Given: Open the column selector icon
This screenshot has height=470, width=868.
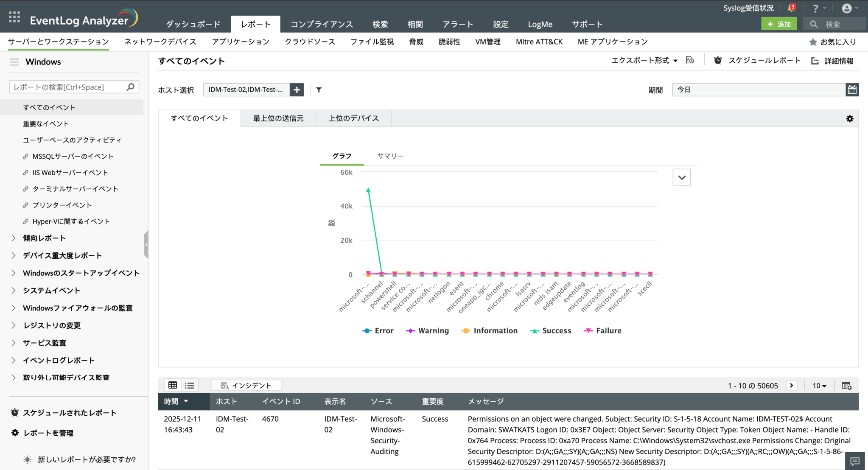Looking at the screenshot, I should tap(846, 386).
